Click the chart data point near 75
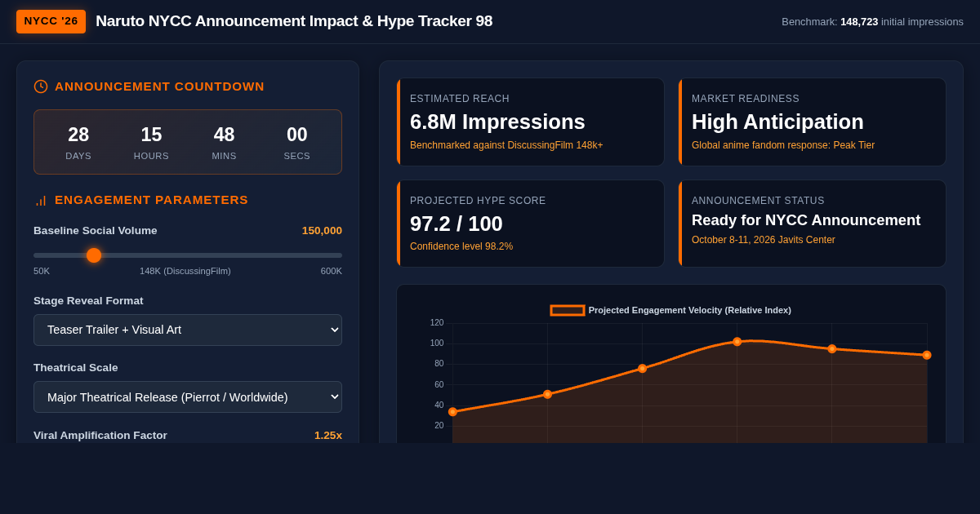This screenshot has width=980, height=514. coord(642,369)
